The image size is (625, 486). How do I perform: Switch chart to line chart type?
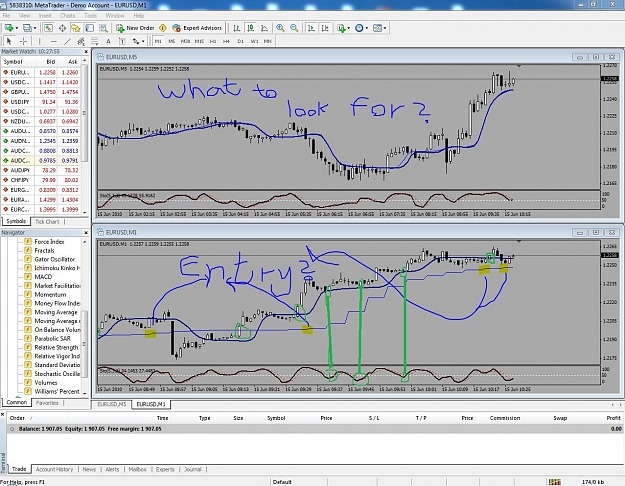coord(264,28)
